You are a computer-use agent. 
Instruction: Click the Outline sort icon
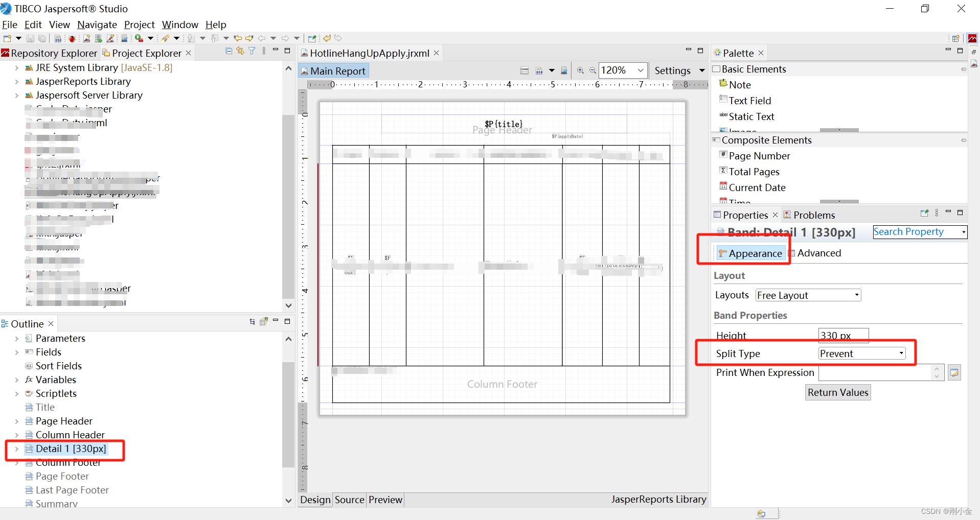[252, 322]
